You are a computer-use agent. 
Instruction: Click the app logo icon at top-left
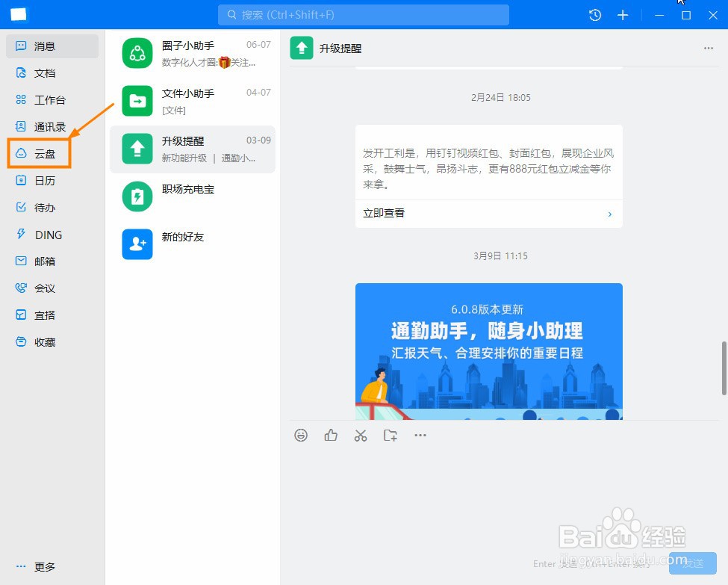(19, 14)
